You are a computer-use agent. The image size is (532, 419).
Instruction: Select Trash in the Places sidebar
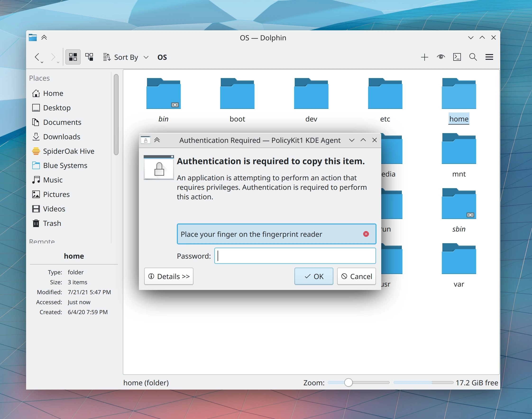[x=52, y=223]
